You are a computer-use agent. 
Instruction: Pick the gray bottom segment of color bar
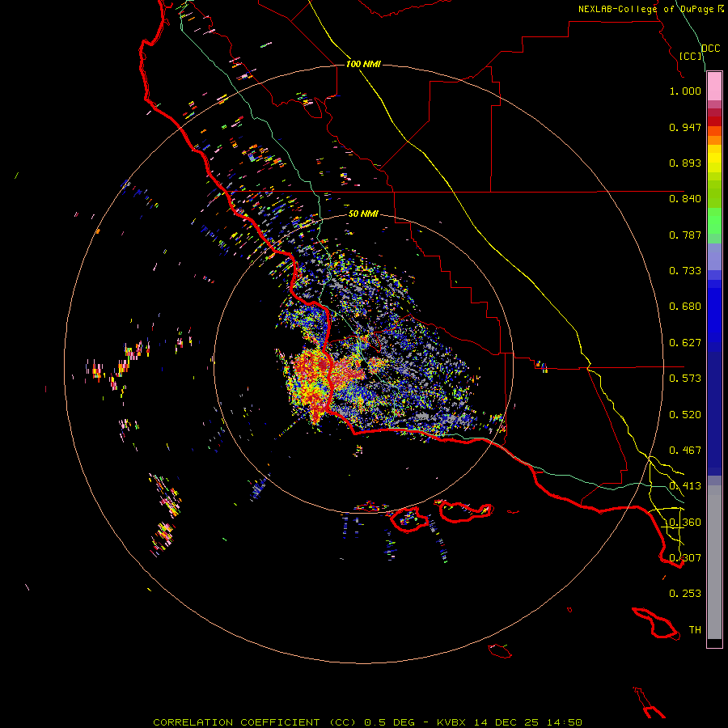point(714,562)
